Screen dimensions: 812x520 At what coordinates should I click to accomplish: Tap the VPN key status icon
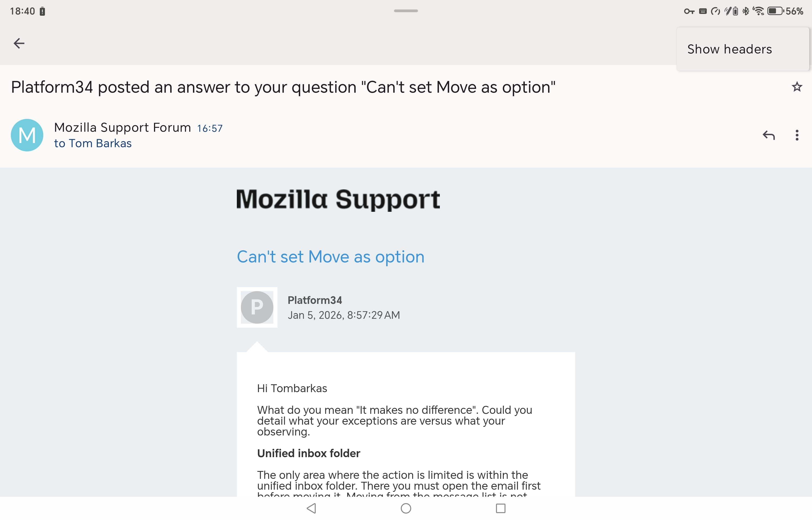click(x=689, y=11)
